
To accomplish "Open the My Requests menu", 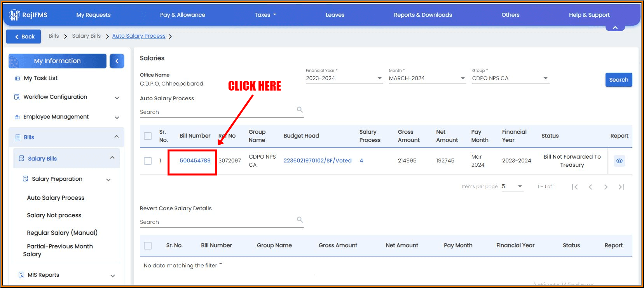I will point(93,15).
